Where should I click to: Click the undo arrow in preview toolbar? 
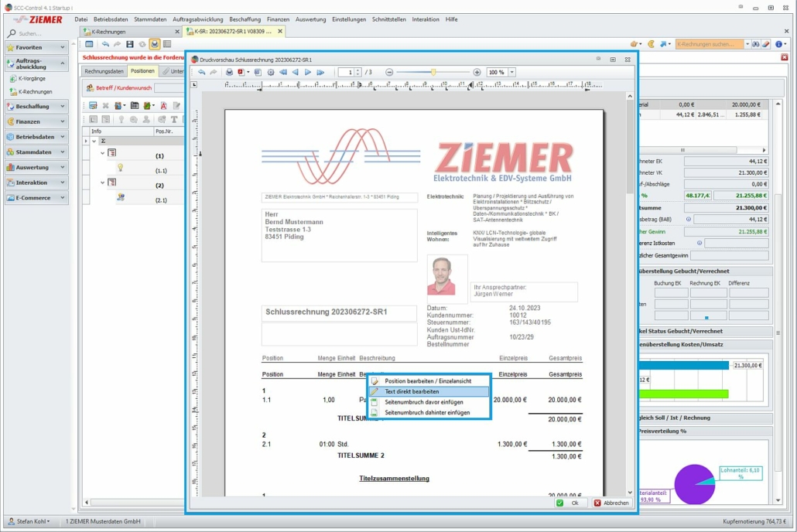pos(202,72)
